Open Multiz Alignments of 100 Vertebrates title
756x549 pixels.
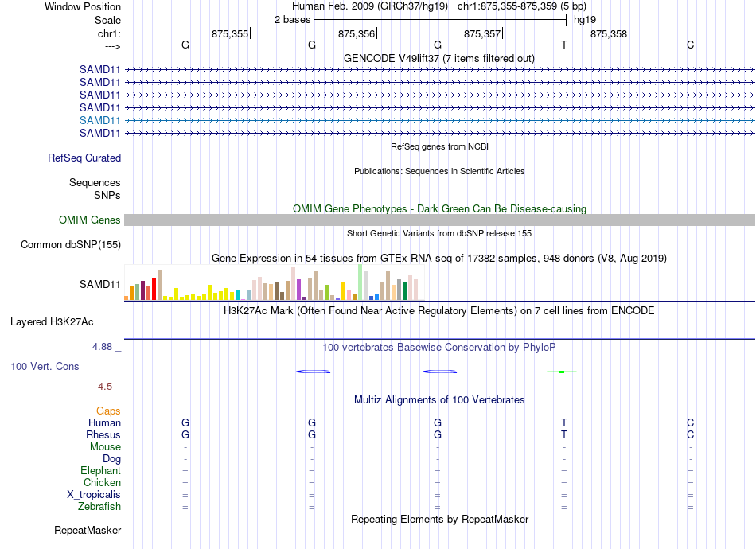[x=439, y=400]
